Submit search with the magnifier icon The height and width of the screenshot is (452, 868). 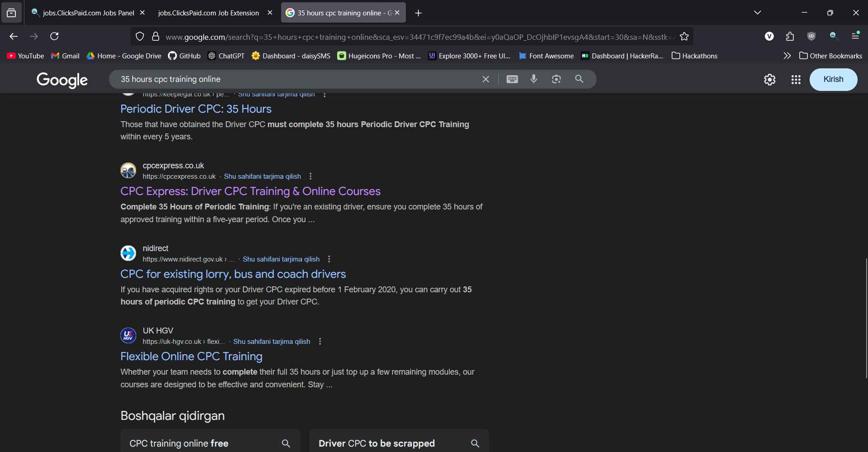click(579, 79)
